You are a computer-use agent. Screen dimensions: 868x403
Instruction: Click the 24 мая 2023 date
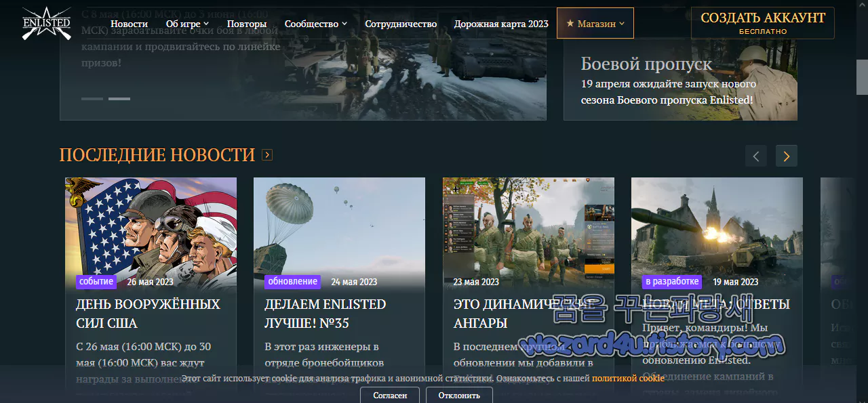[x=354, y=282]
